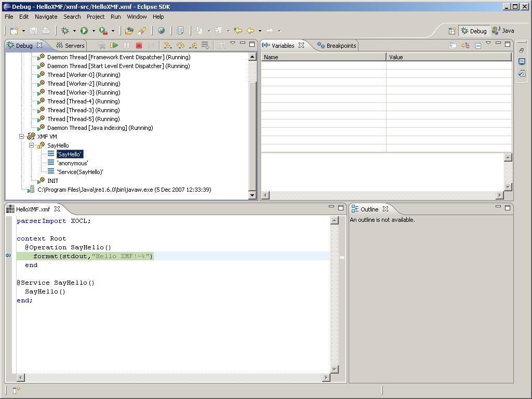532x399 pixels.
Task: Toggle Show Logical Structure in Variables view
Action: point(465,46)
